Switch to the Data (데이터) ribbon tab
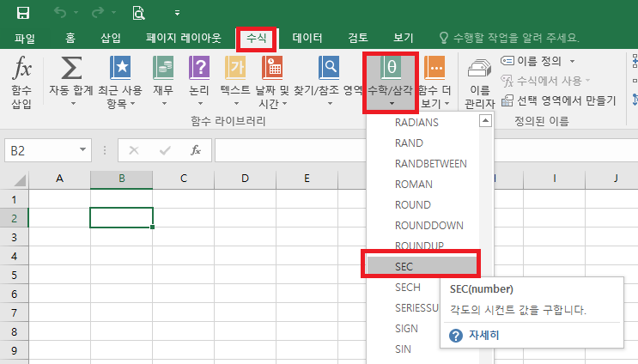Viewport: 638px width, 364px height. point(307,39)
